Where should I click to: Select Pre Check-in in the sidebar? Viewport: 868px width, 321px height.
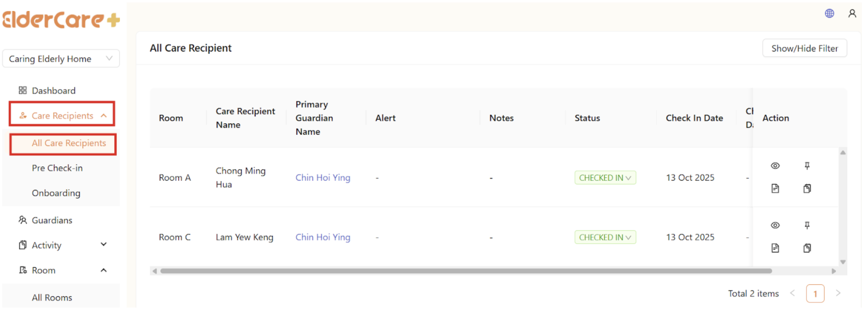57,168
